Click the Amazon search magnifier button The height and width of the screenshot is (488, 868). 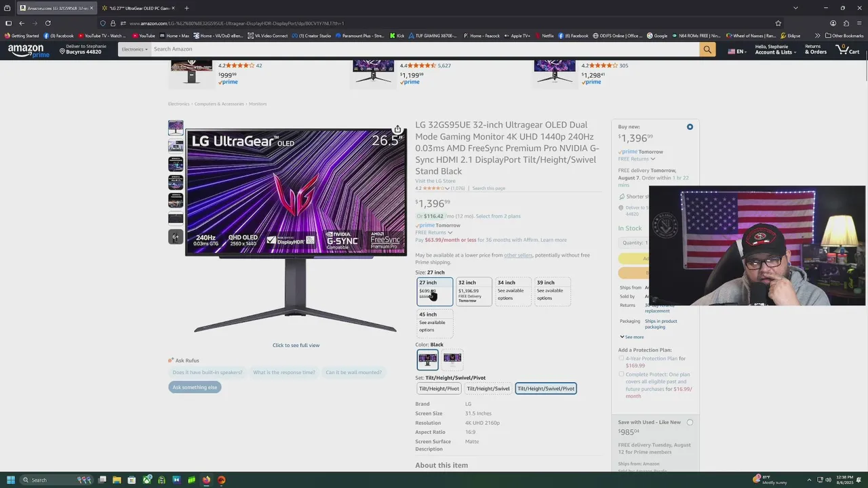click(707, 49)
